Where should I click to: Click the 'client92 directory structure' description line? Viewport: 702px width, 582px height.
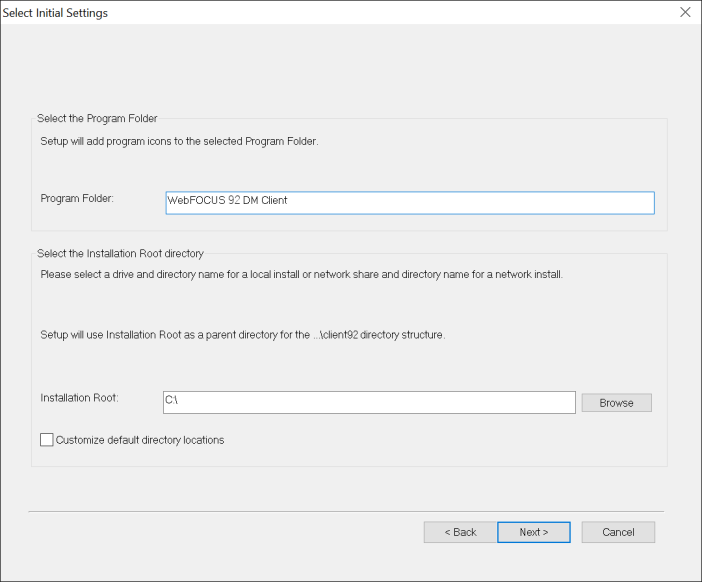point(242,335)
